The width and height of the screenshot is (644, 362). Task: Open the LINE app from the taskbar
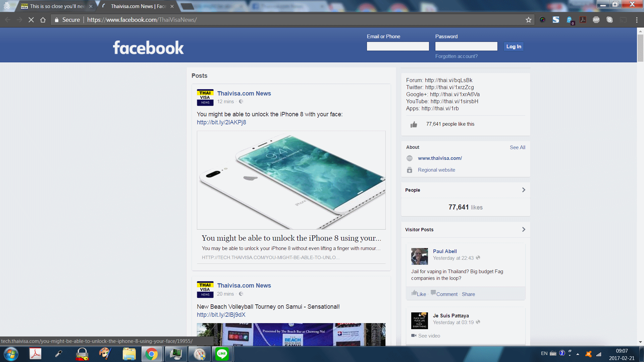click(x=222, y=354)
